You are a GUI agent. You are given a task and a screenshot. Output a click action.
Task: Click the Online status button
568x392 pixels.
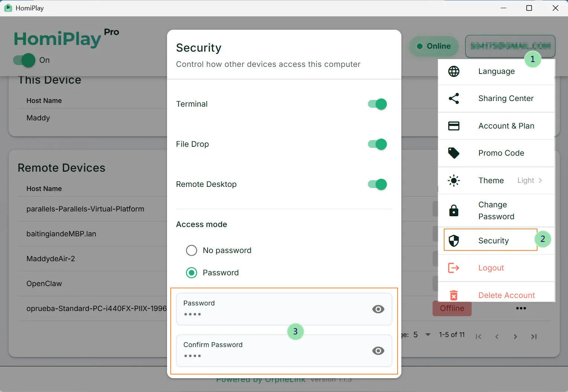pyautogui.click(x=434, y=46)
